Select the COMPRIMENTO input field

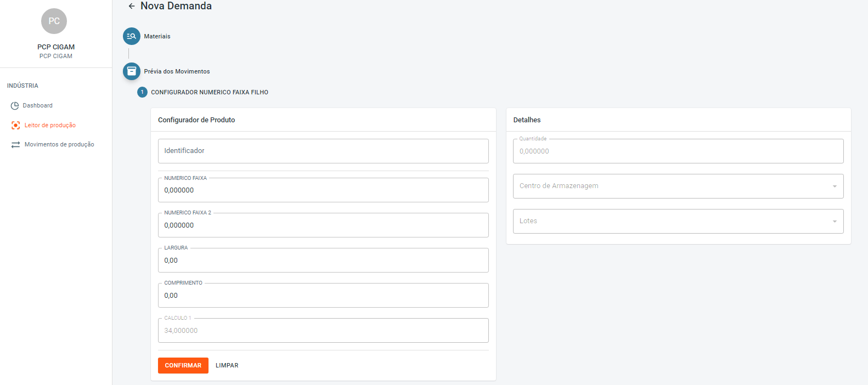tap(323, 296)
